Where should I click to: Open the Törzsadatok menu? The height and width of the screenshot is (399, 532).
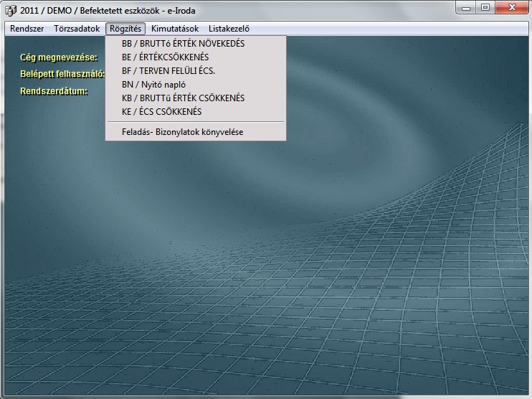click(x=77, y=29)
